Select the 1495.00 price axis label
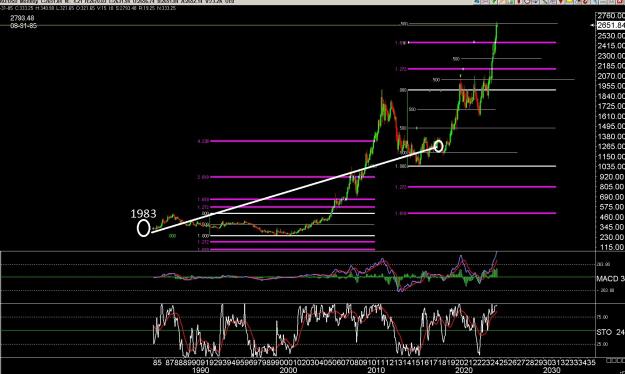Viewport: 625px width, 374px height. click(611, 126)
